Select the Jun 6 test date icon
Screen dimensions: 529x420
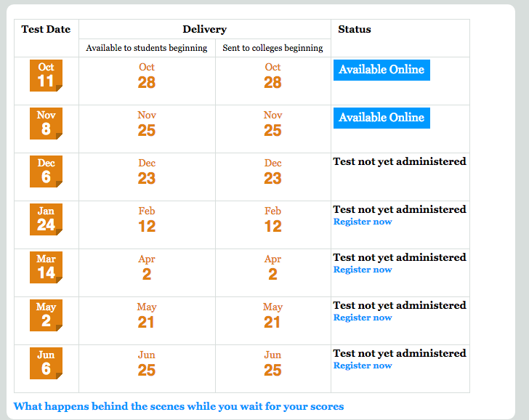[46, 363]
